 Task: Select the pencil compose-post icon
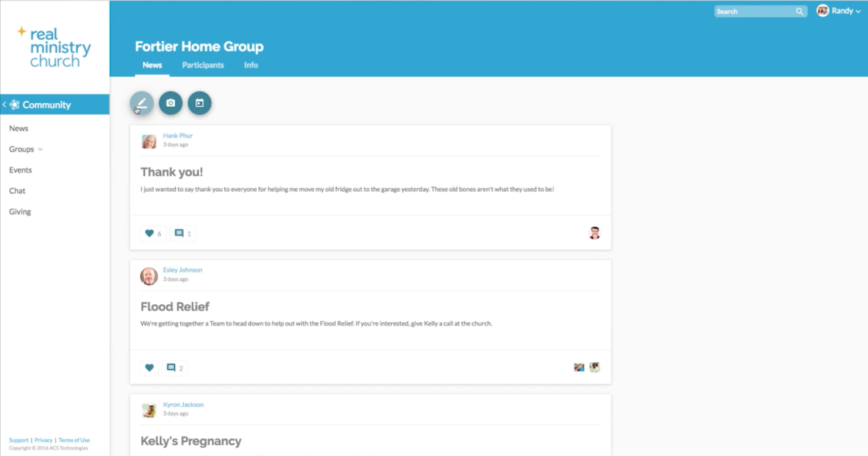tap(141, 103)
